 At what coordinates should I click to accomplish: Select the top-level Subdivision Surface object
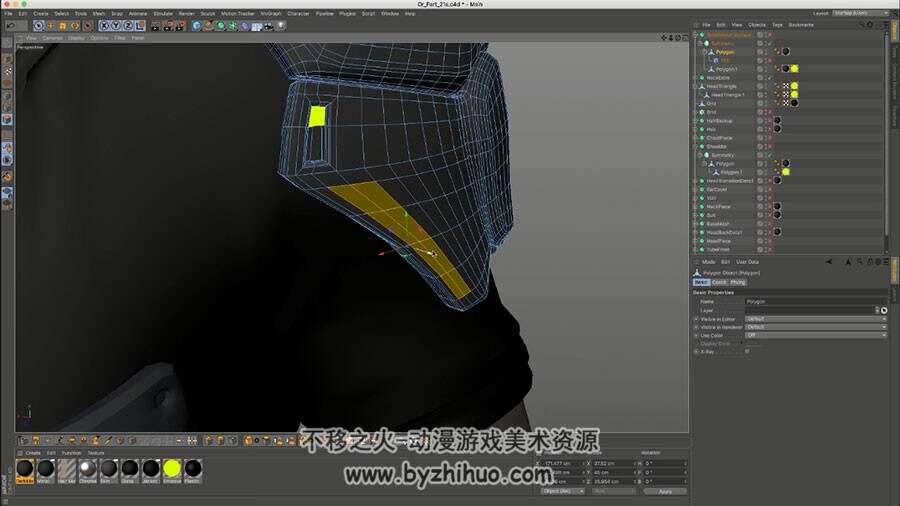coord(728,35)
